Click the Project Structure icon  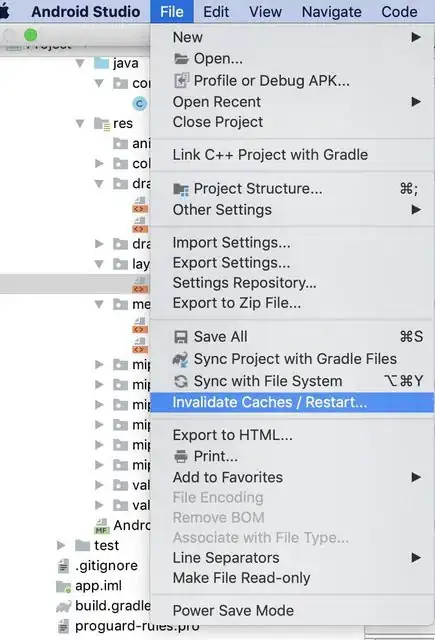(x=181, y=189)
